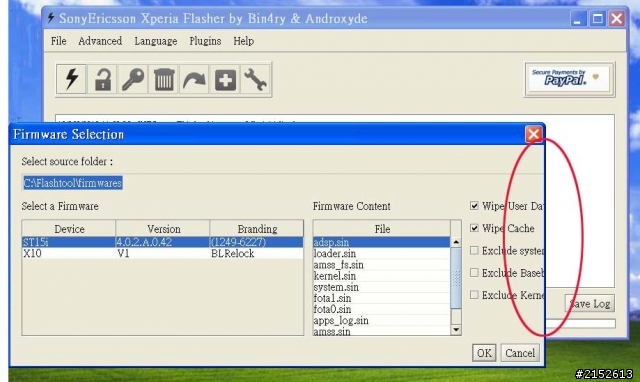
Task: Click Cancel in Firmware Selection dialog
Action: coord(520,353)
